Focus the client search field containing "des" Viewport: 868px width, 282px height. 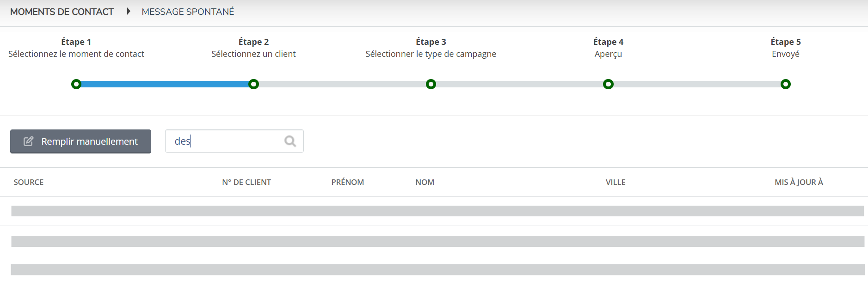(234, 141)
